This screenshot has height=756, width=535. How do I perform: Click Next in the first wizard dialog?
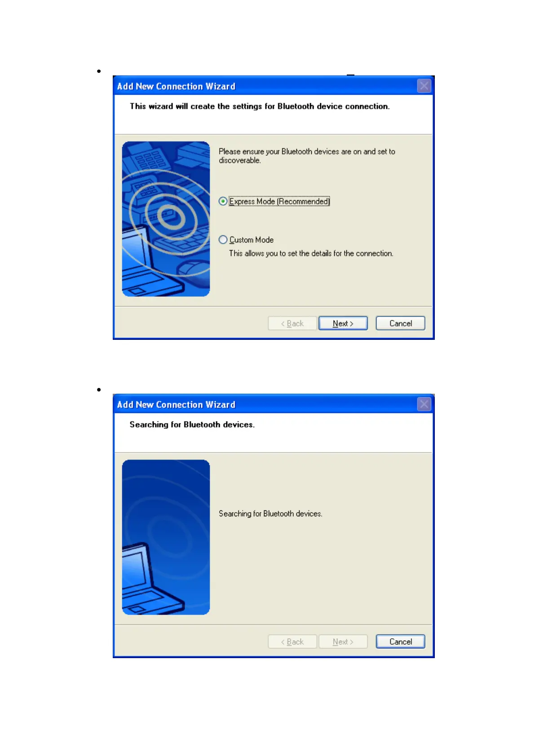343,323
